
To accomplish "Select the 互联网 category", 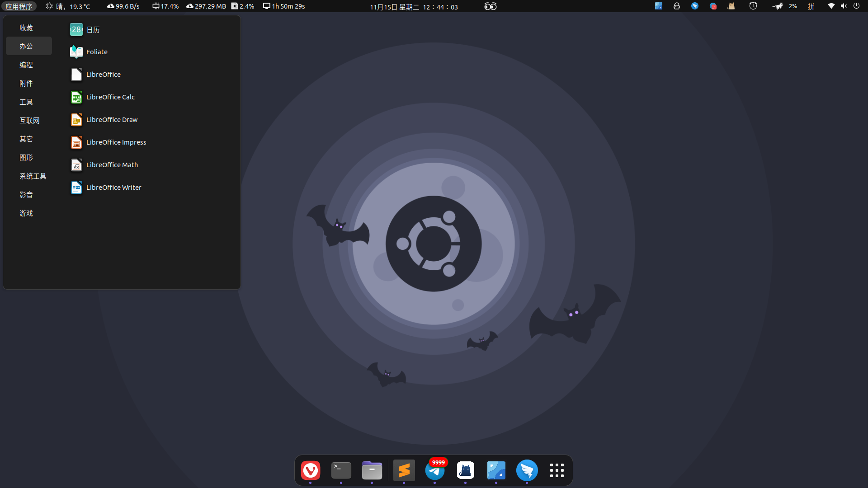I will (x=29, y=121).
